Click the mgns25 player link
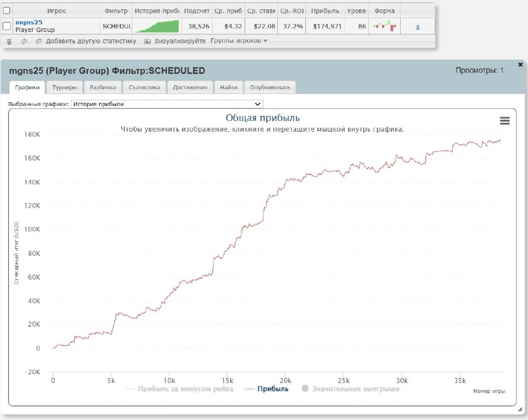The height and width of the screenshot is (420, 528). coord(28,22)
